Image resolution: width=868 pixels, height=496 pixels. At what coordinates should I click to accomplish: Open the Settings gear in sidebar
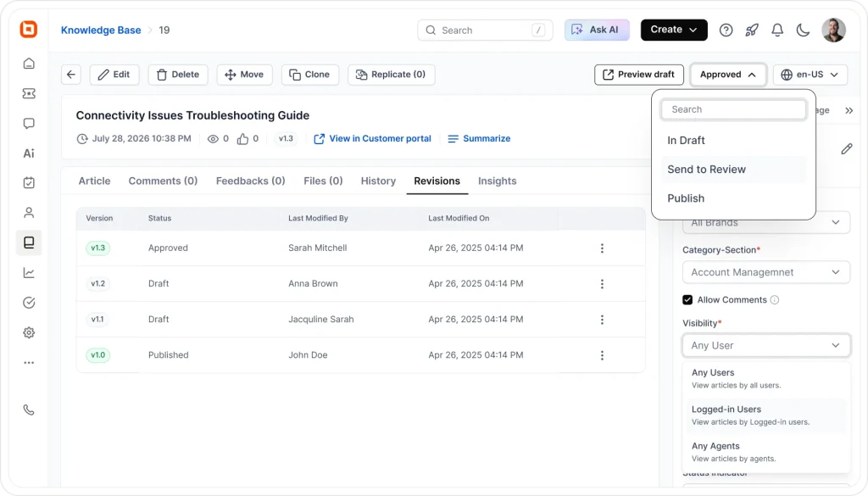29,332
